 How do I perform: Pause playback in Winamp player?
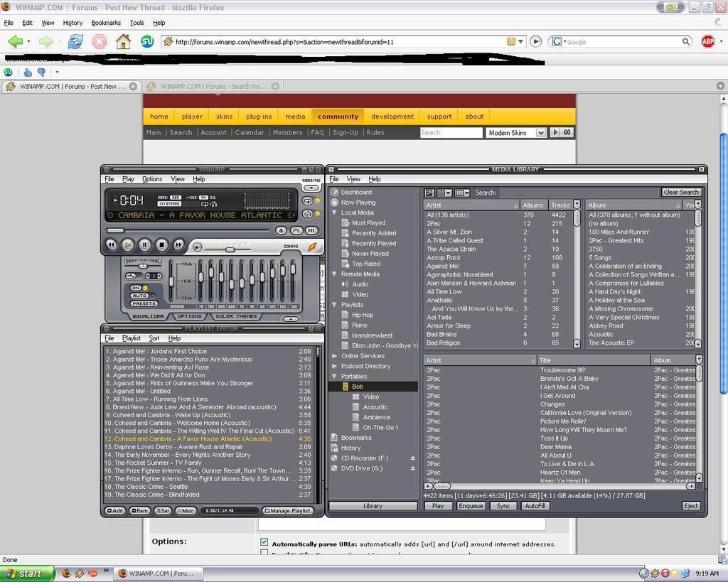[x=144, y=244]
